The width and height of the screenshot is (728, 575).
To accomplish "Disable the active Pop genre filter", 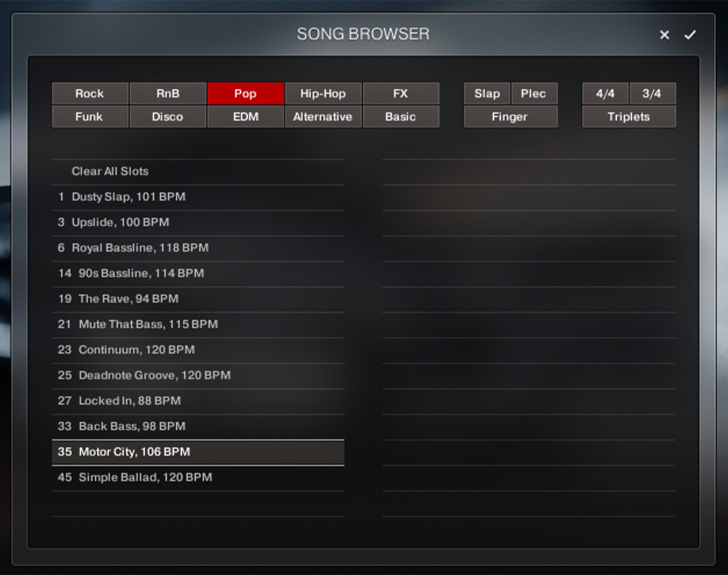I will click(245, 94).
